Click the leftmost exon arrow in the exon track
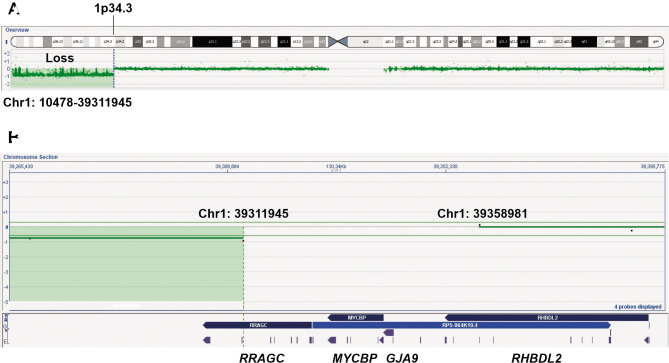The image size is (669, 363). [207, 340]
